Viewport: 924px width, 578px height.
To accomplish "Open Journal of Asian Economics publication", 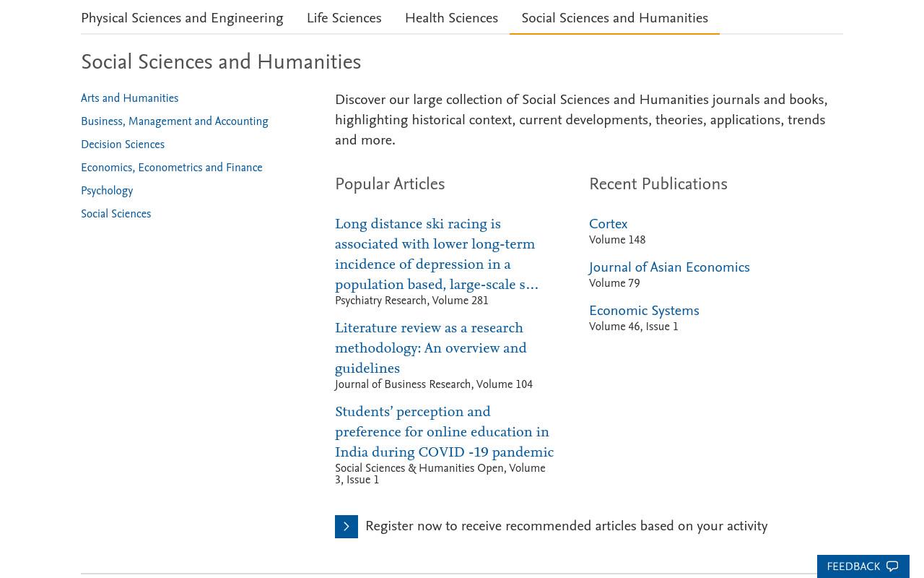I will tap(669, 267).
